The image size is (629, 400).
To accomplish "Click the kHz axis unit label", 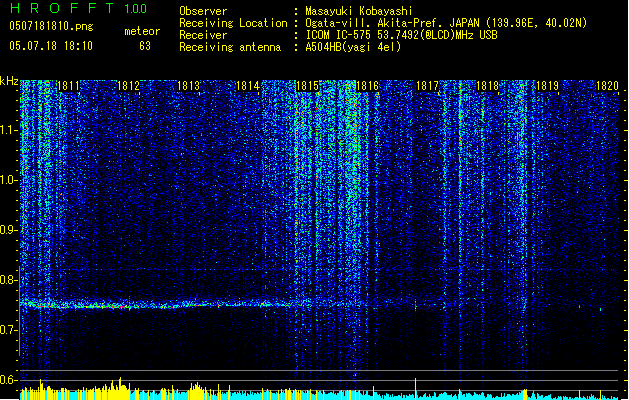I will 9,81.
